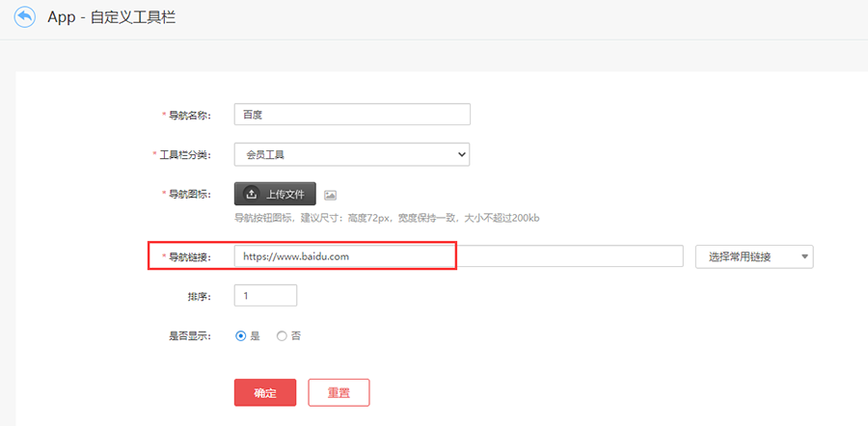
Task: Click the page title App - 自定义工具栏
Action: point(111,17)
